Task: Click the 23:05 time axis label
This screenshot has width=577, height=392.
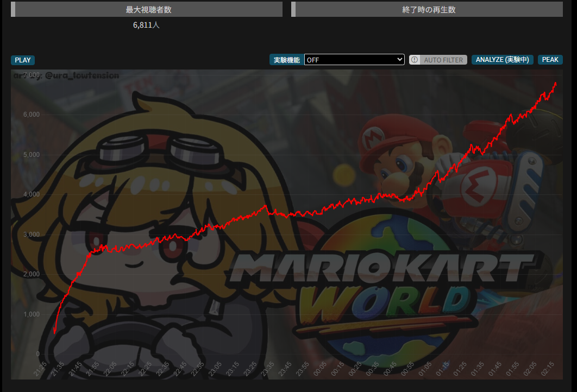Action: click(x=215, y=369)
